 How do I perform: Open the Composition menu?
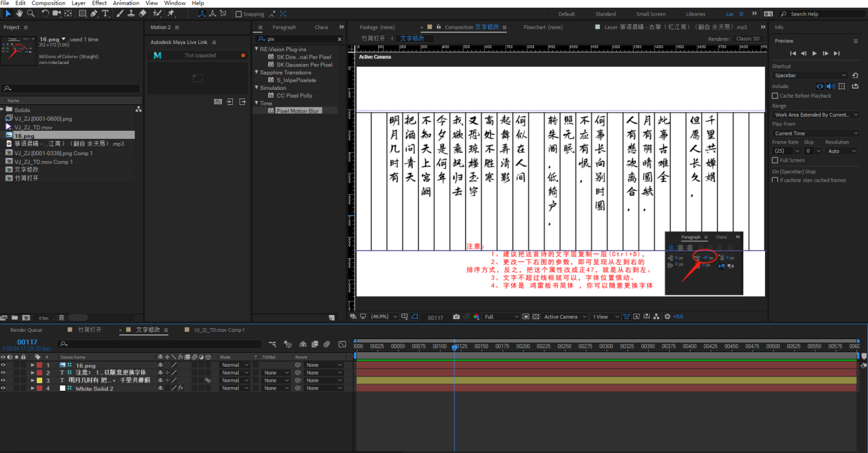48,3
